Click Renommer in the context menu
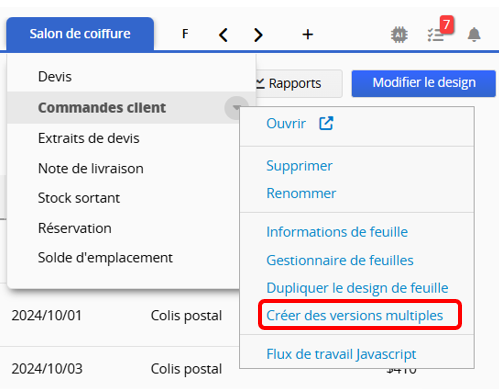 [x=301, y=193]
